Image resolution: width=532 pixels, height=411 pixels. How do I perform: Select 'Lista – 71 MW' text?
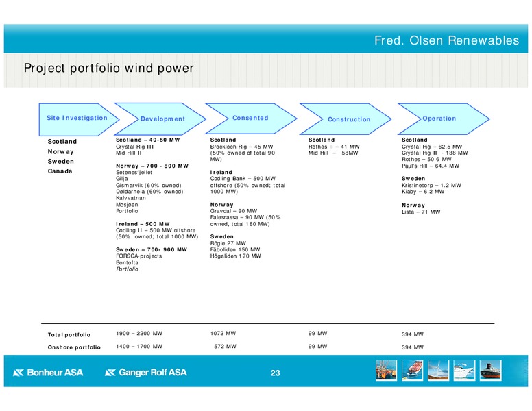point(421,212)
